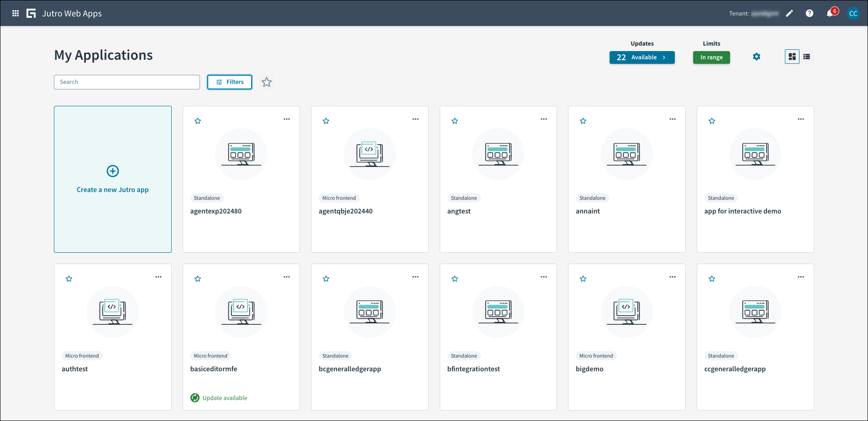Open the help question mark icon
The height and width of the screenshot is (421, 868).
(x=810, y=13)
